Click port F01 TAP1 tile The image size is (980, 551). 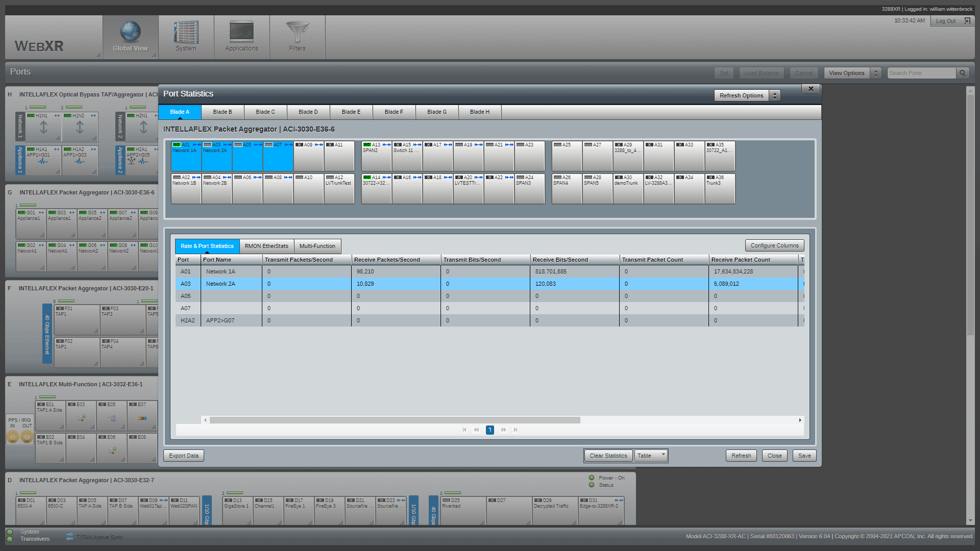click(77, 320)
